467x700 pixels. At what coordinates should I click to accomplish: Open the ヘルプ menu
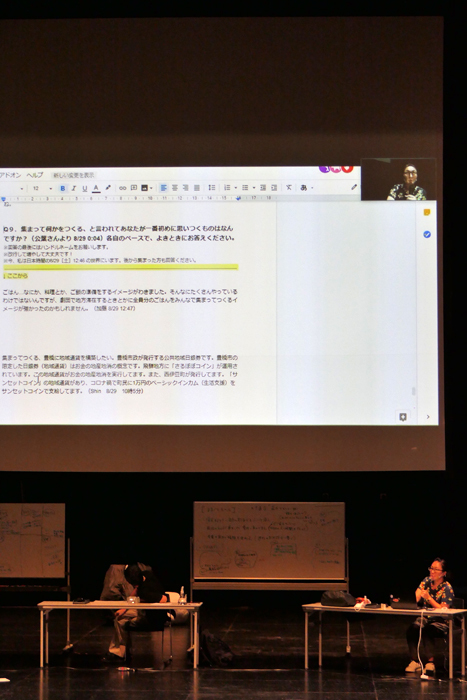(x=35, y=175)
